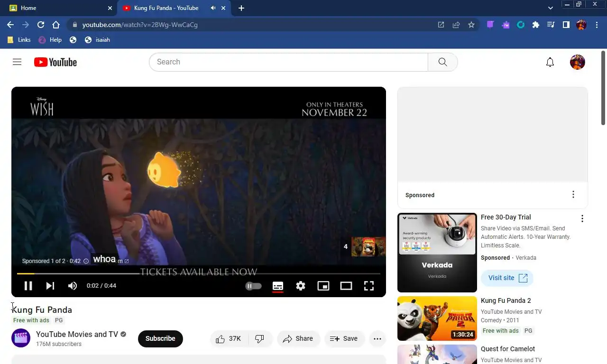
Task: Enable miniplayer mode
Action: pyautogui.click(x=323, y=286)
